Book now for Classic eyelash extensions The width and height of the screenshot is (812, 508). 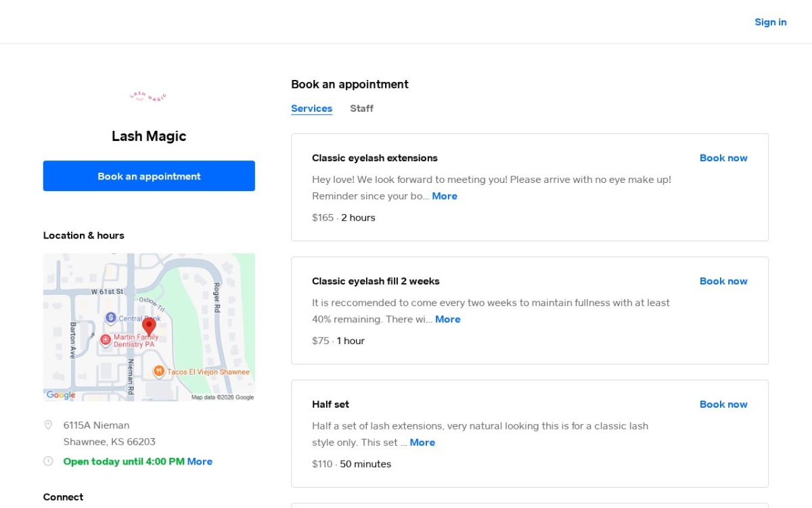click(x=723, y=158)
